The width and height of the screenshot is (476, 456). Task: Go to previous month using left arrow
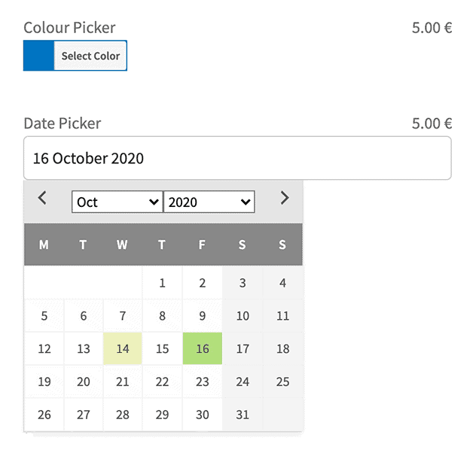43,199
